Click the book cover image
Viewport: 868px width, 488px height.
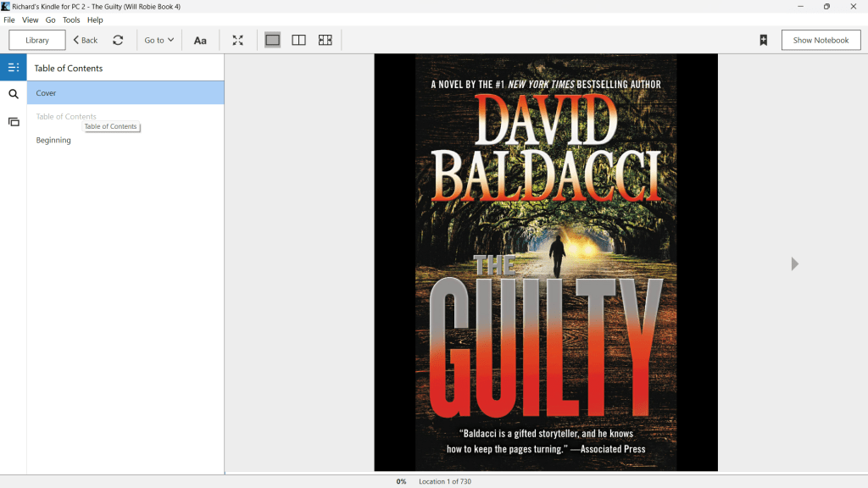tap(546, 263)
